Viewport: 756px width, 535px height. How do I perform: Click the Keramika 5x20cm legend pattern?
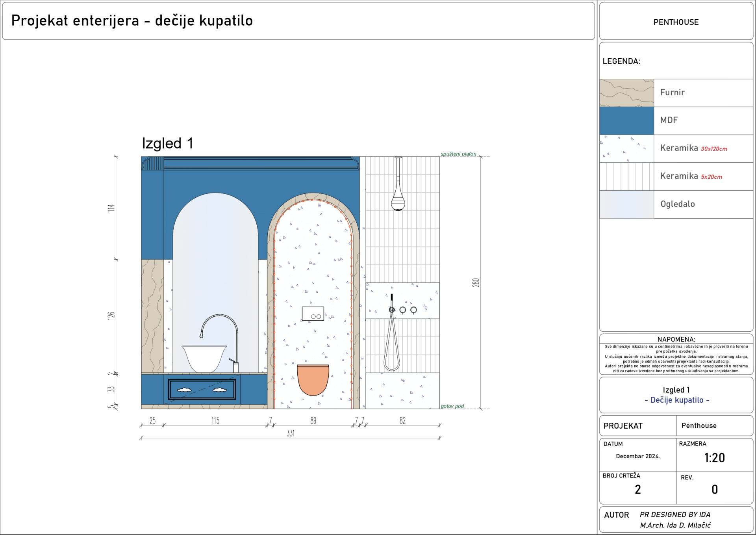point(626,176)
